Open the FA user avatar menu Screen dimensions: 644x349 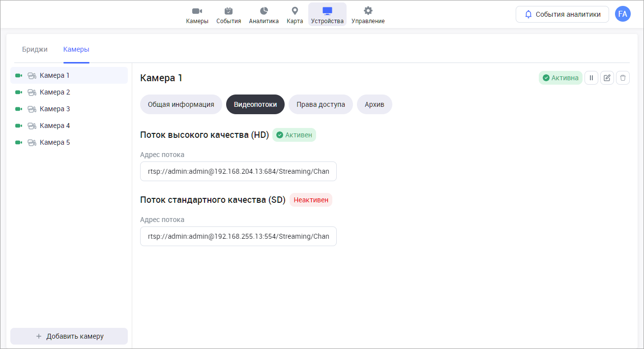coord(622,14)
